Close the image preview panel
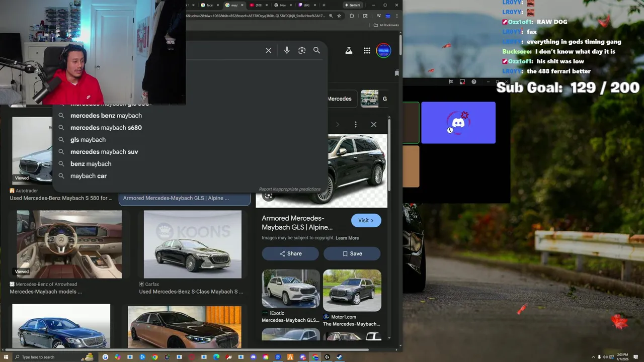This screenshot has width=644, height=362. (x=373, y=124)
